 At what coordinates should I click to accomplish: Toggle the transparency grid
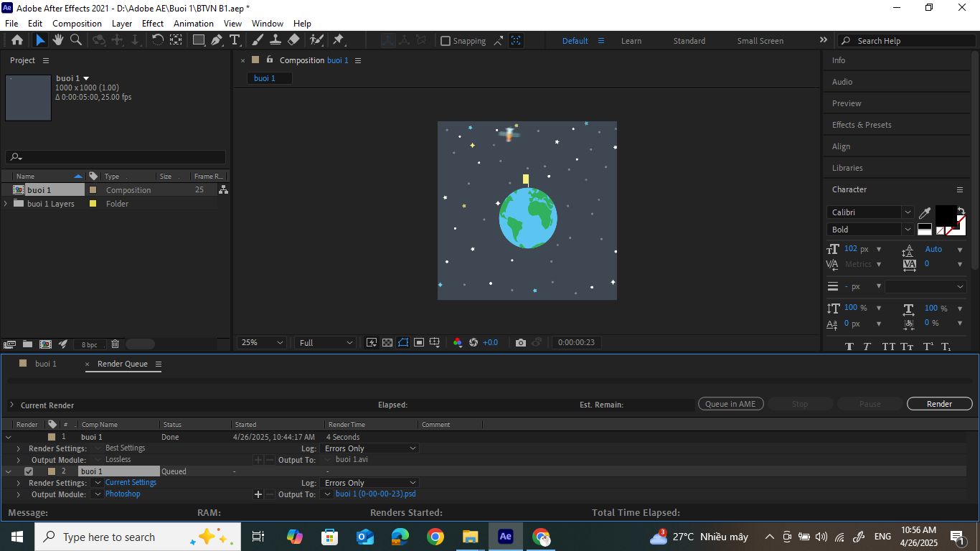tap(387, 343)
